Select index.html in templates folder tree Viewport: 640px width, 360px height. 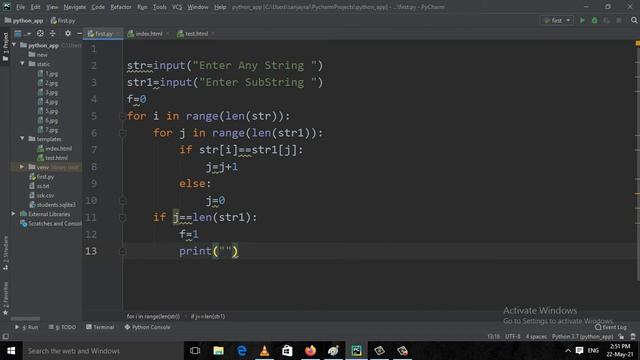pos(55,149)
